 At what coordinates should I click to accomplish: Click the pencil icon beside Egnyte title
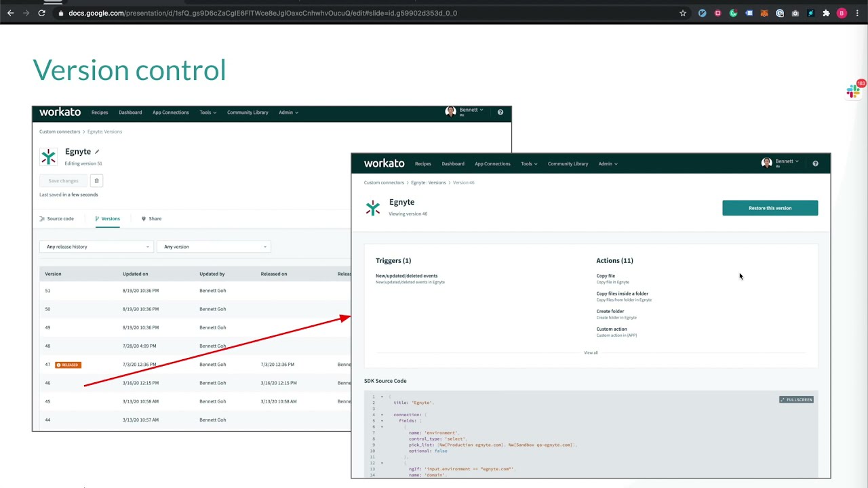[97, 152]
